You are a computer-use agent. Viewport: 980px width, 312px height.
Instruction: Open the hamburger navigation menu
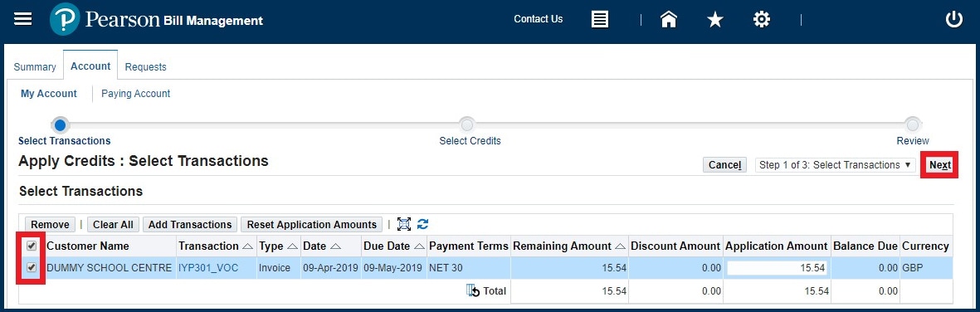pos(23,19)
